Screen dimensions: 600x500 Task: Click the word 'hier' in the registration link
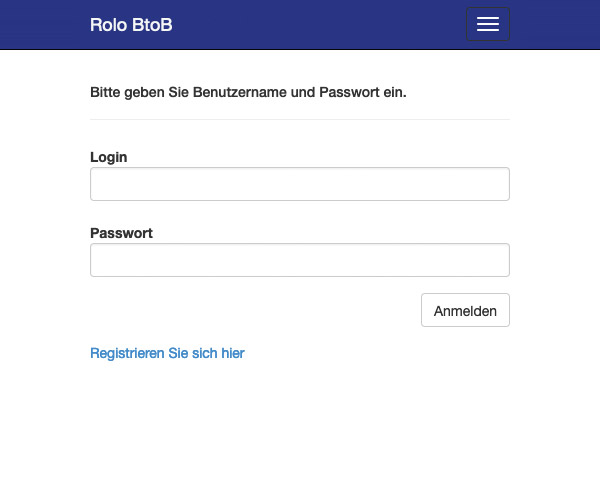click(233, 353)
